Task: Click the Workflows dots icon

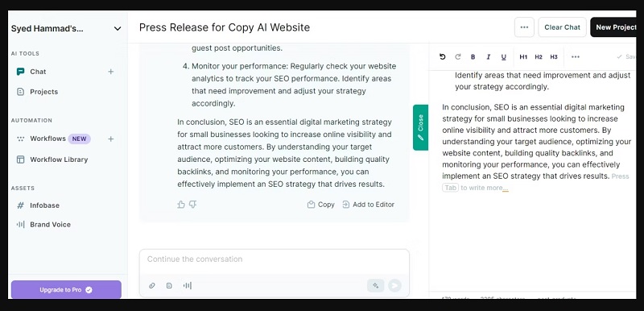Action: [x=20, y=139]
